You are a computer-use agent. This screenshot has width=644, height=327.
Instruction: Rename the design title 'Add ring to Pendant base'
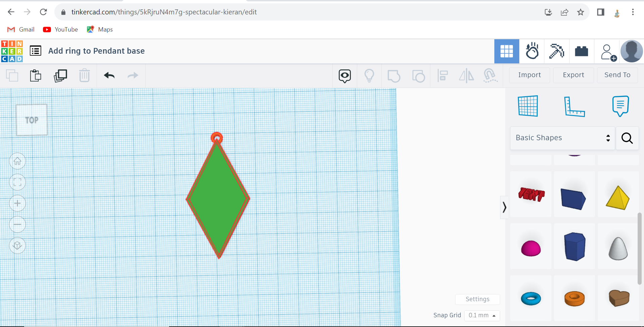97,51
